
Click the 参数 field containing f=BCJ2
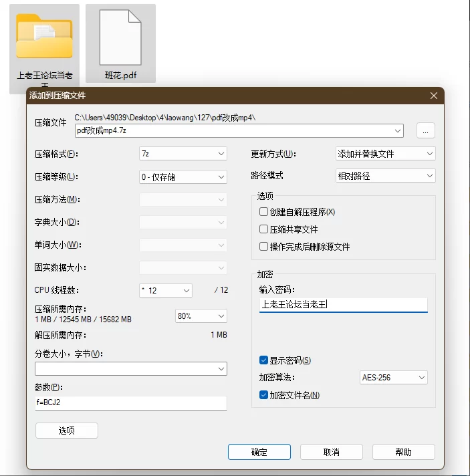(131, 403)
